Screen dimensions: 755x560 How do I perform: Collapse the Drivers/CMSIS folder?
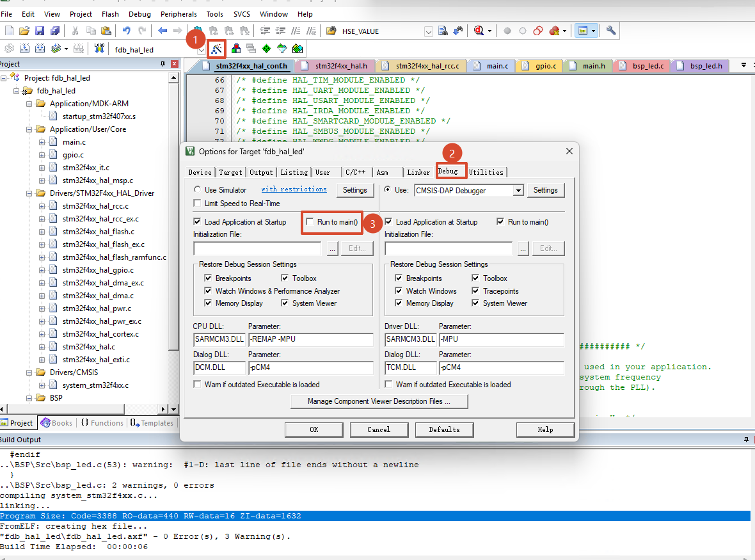29,372
